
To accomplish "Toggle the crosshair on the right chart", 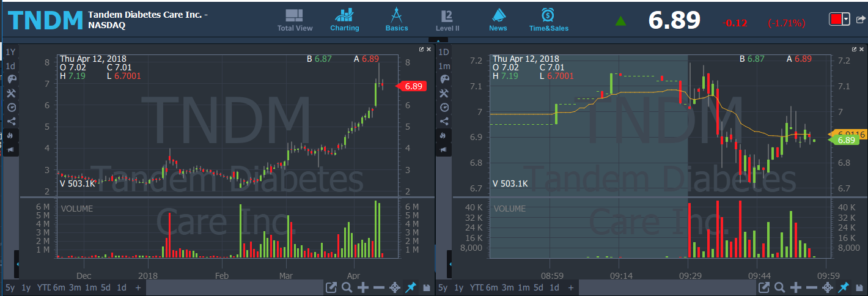I will coord(828,287).
